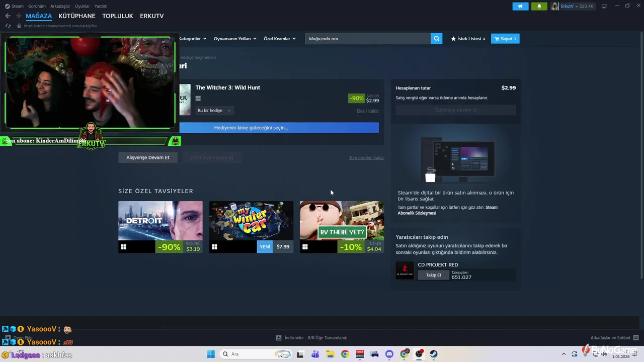Go back with the left arrow

coord(8,16)
